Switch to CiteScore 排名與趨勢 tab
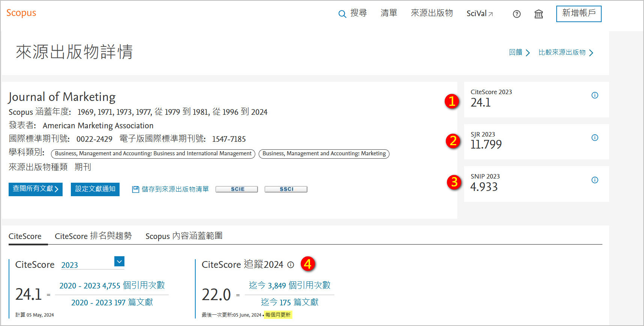 (93, 236)
